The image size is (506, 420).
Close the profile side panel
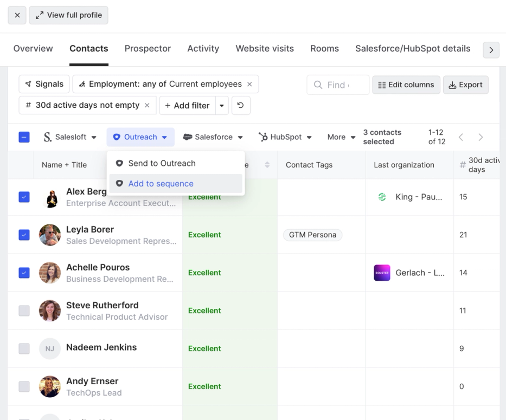17,15
